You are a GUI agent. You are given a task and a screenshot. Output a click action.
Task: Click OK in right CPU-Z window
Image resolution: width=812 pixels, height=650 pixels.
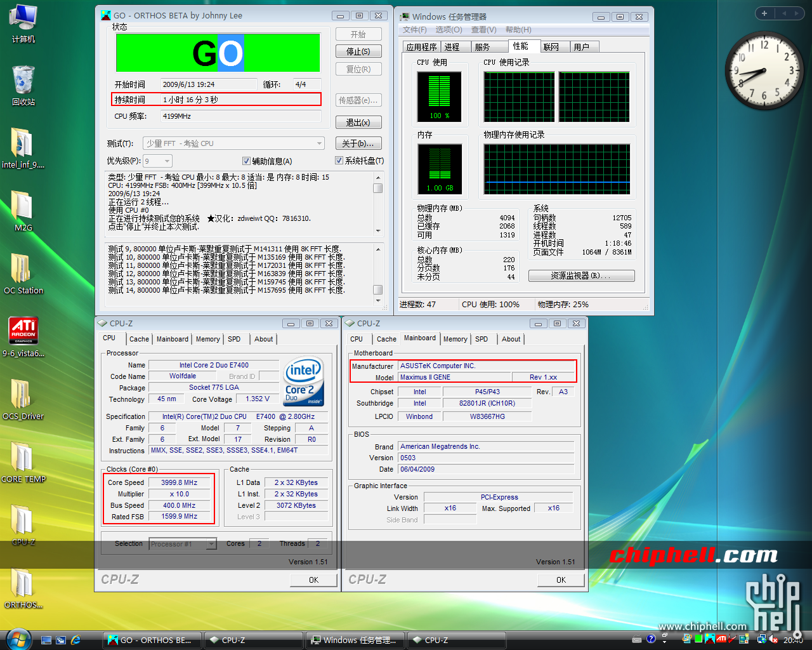pyautogui.click(x=561, y=580)
